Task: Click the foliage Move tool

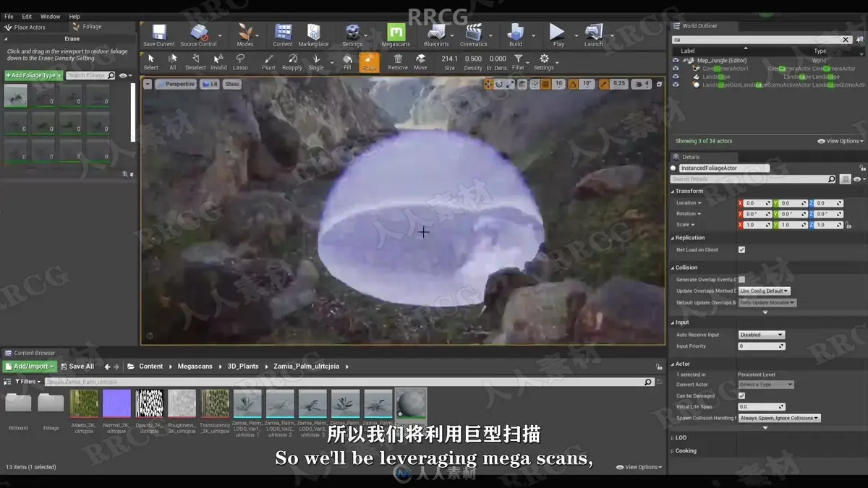Action: [x=420, y=62]
